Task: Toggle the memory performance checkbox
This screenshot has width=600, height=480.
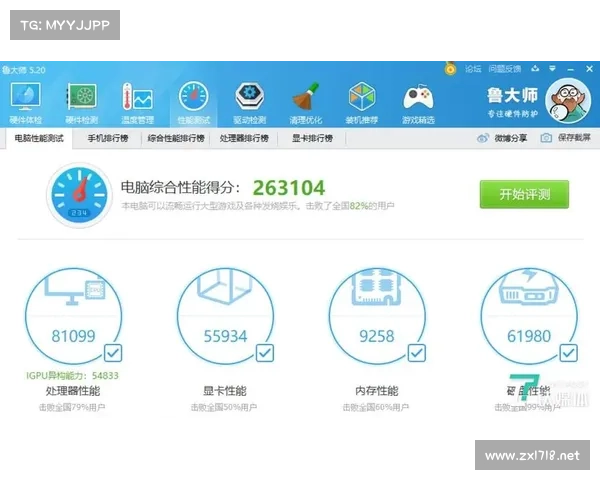Action: [415, 353]
